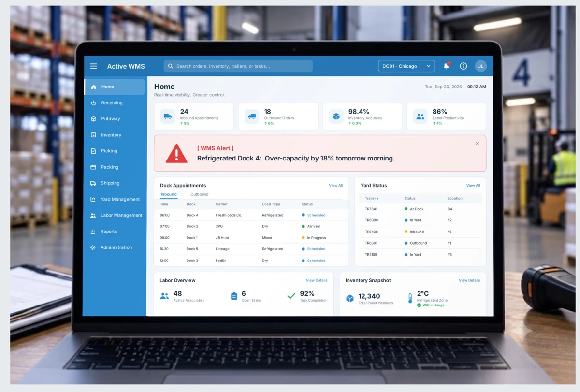Click the In Progress status for JB Hunt
Viewport: 580px width, 392px height.
tap(314, 238)
